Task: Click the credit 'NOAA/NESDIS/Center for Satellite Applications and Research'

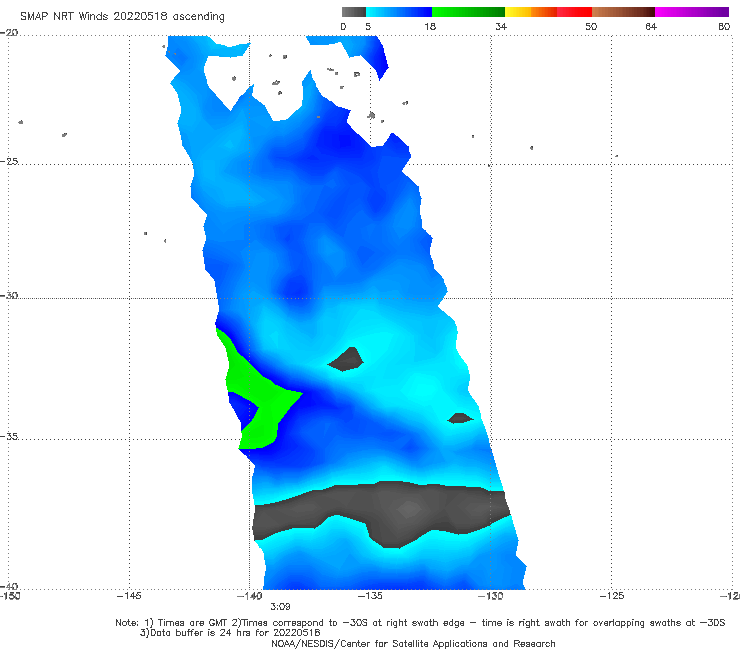Action: [x=413, y=644]
